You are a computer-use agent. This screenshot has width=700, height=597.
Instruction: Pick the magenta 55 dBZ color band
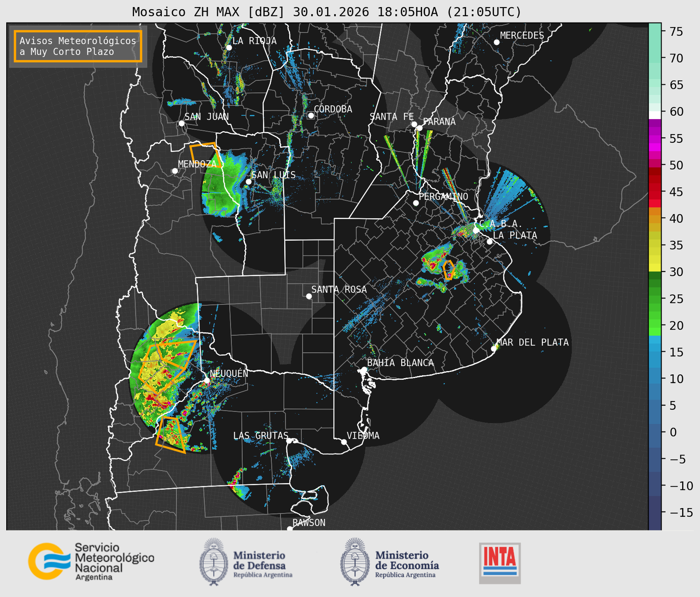pos(655,139)
